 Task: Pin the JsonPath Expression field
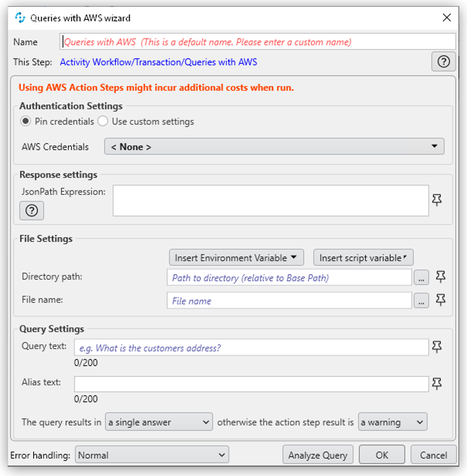[437, 200]
